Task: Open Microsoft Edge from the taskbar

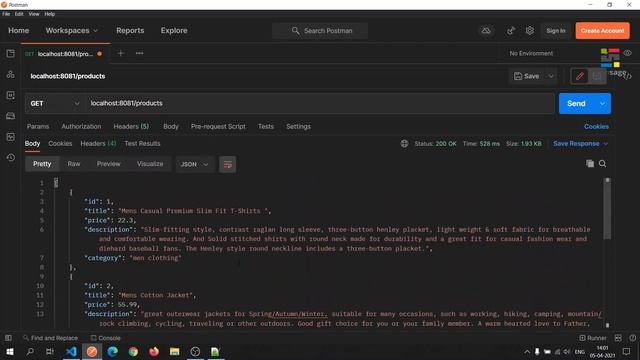Action: click(x=113, y=351)
